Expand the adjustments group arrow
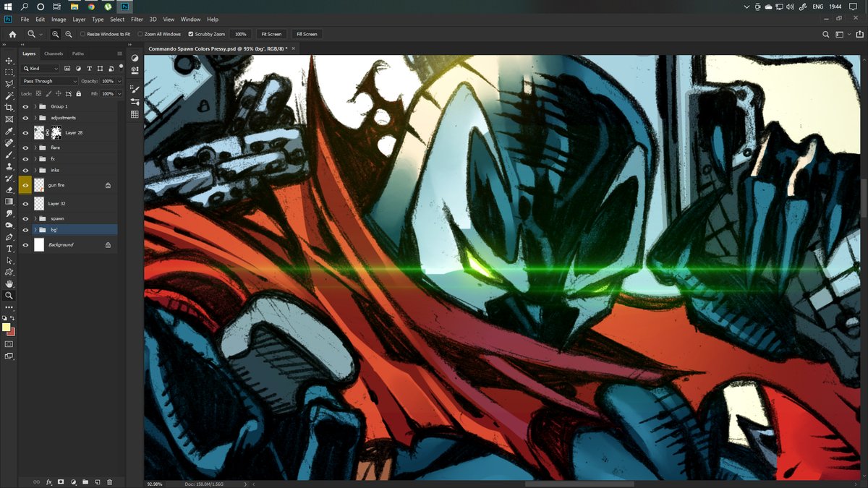The width and height of the screenshot is (868, 488). (35, 117)
